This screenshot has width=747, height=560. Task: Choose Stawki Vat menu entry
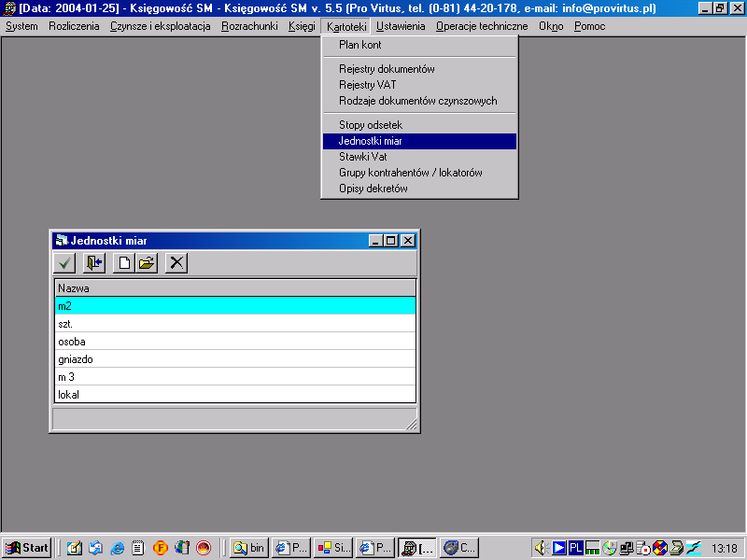point(419,157)
